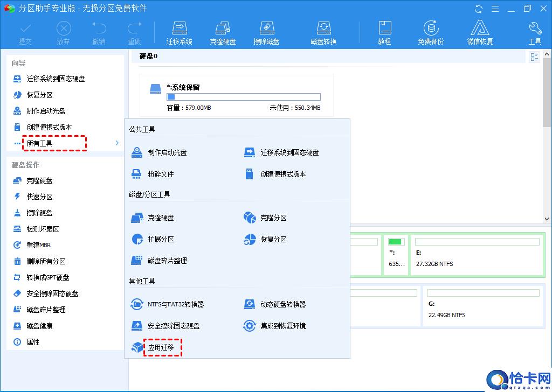Select the G: 22.49GB NTFS partition
The height and width of the screenshot is (392, 552).
pos(484,305)
